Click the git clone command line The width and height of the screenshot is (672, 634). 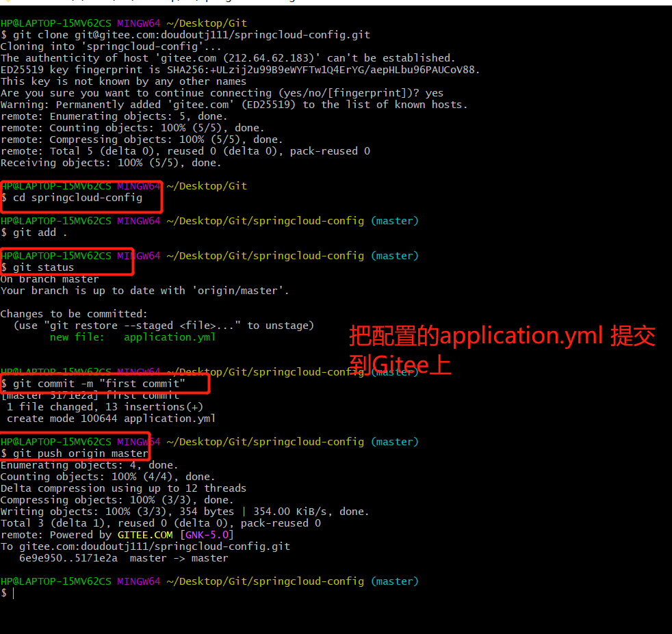185,35
